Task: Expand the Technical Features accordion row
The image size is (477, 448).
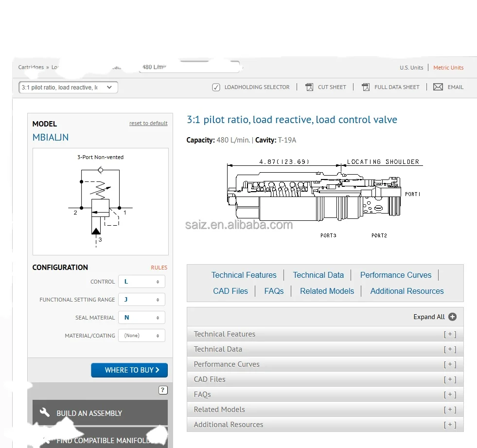Action: click(x=325, y=334)
